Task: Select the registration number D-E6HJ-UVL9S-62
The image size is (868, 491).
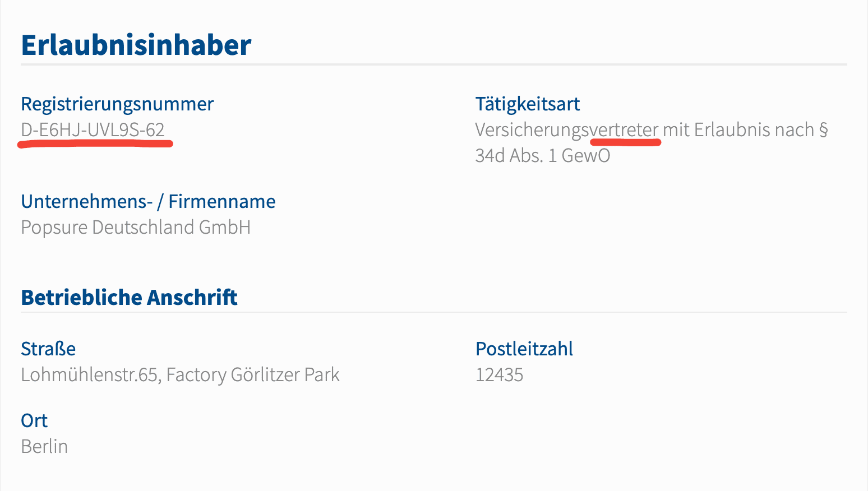Action: [93, 130]
